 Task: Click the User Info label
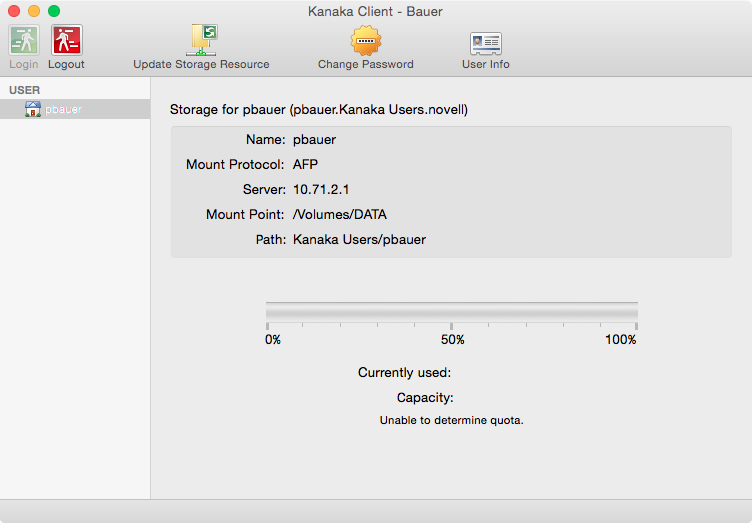486,64
